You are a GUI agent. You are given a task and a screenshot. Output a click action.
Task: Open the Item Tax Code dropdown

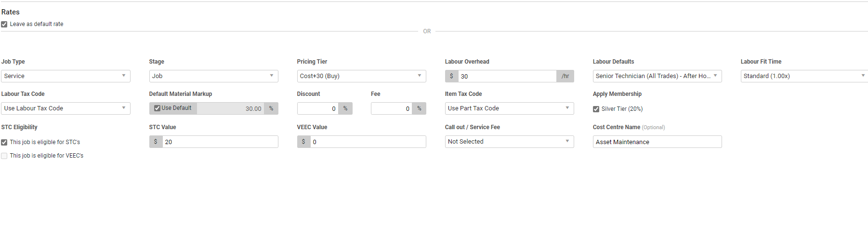click(509, 108)
